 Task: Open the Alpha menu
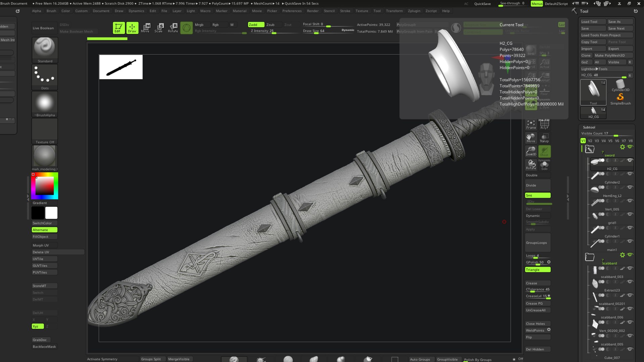(37, 11)
